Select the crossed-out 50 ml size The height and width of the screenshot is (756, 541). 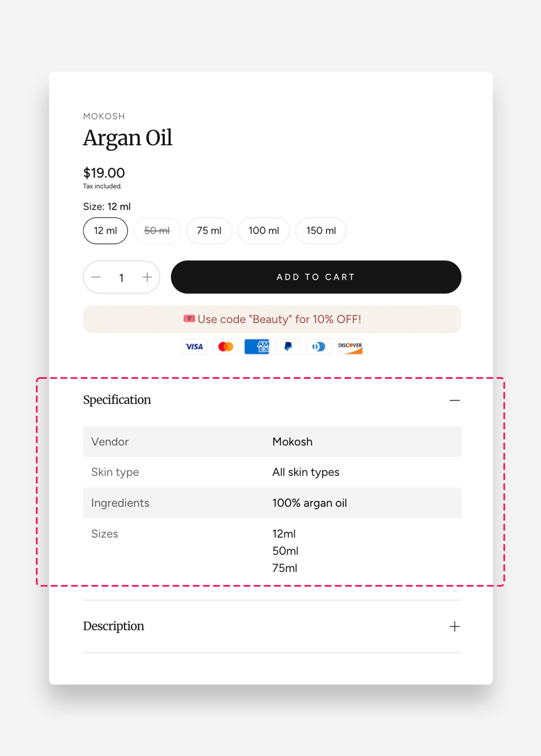157,231
